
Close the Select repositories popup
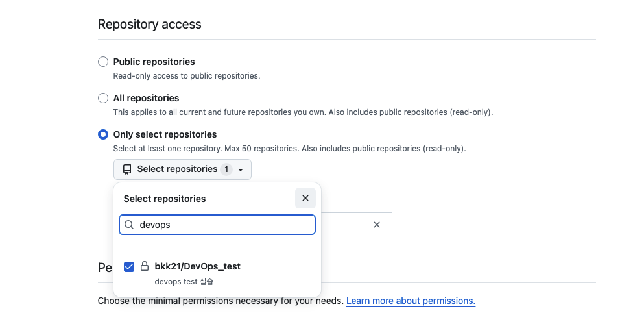coord(305,198)
